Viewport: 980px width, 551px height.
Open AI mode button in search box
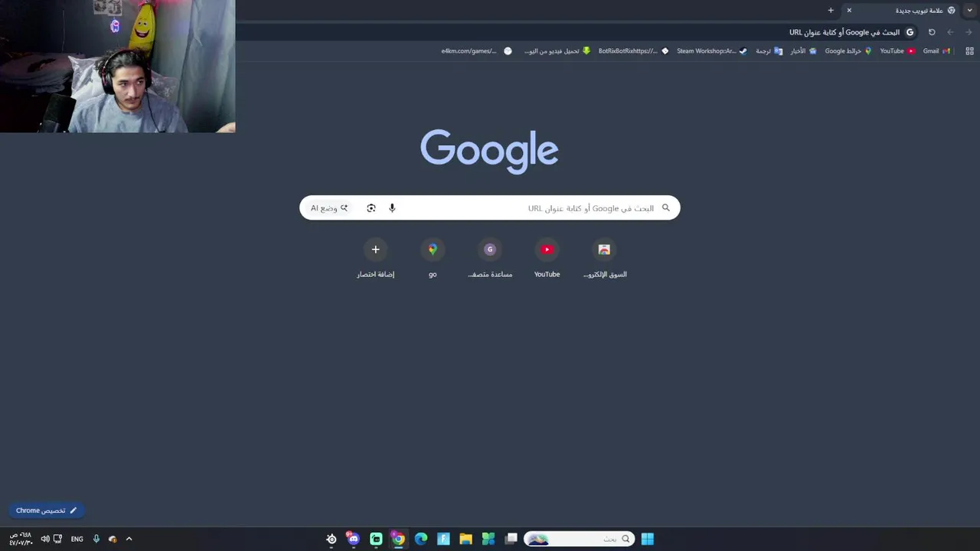(329, 208)
